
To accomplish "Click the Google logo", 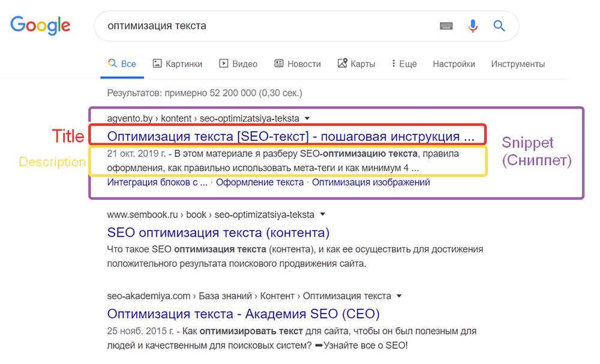I will tap(40, 25).
